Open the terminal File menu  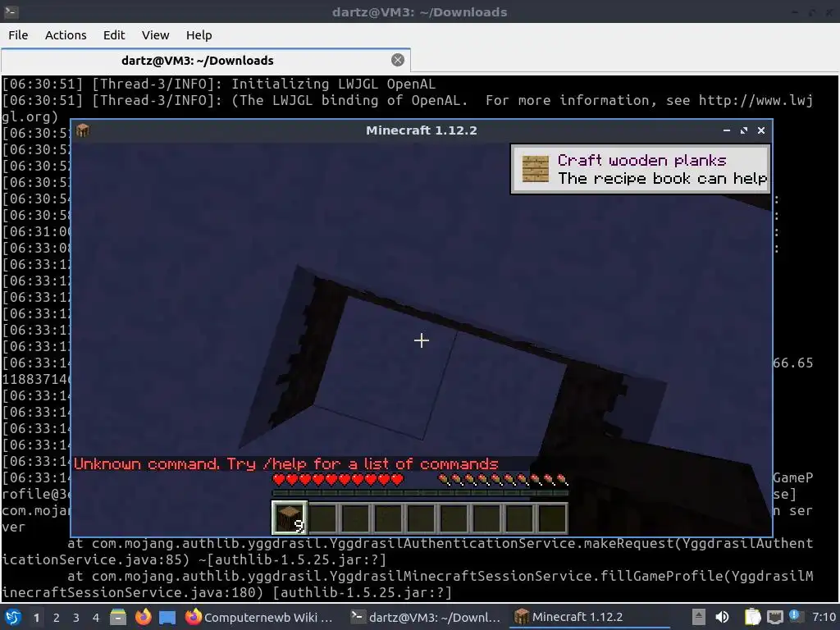[18, 35]
